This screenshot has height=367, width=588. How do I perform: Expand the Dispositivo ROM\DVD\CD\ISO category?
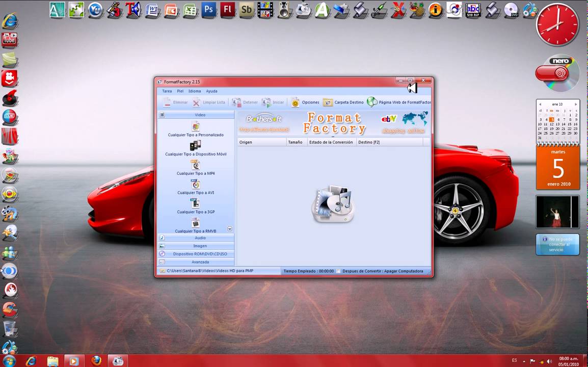tap(195, 254)
